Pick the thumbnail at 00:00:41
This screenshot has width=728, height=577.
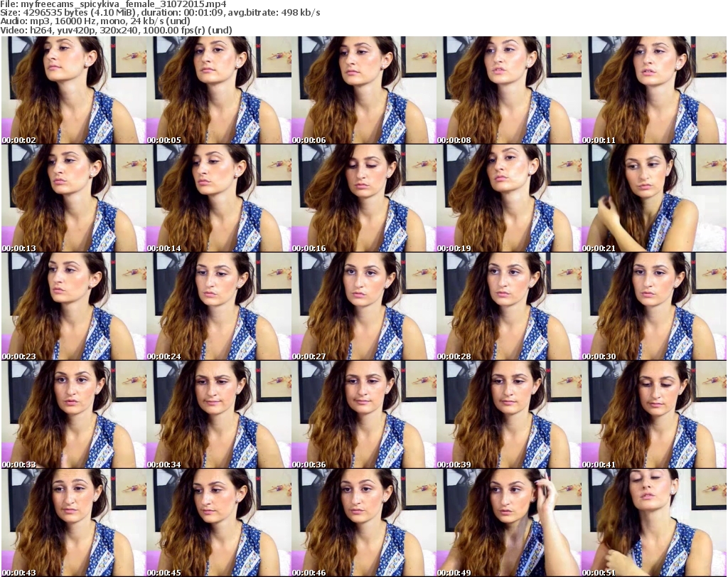pos(654,415)
